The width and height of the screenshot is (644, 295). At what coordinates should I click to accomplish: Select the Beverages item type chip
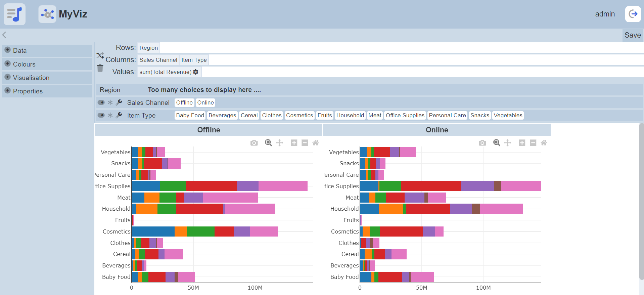222,115
